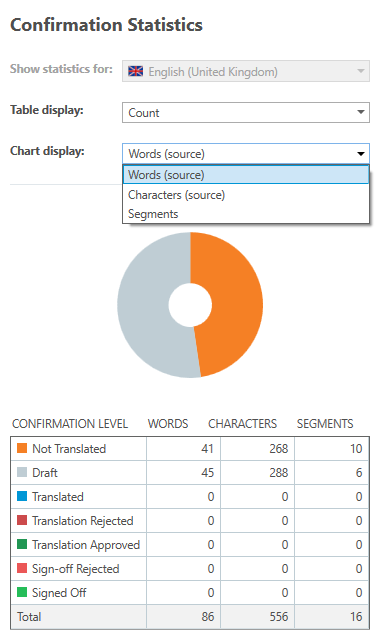Click the SEGMENTS column header
The height and width of the screenshot is (640, 380).
tap(325, 424)
